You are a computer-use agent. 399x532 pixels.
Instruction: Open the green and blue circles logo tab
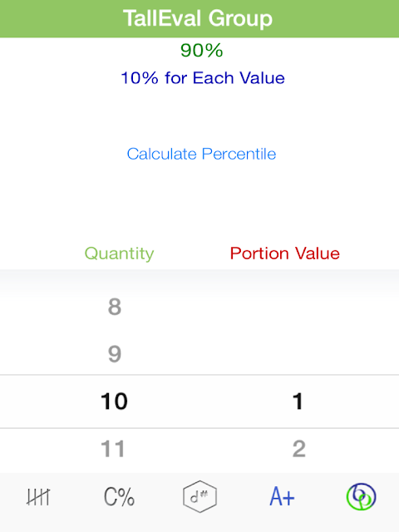coord(361,496)
